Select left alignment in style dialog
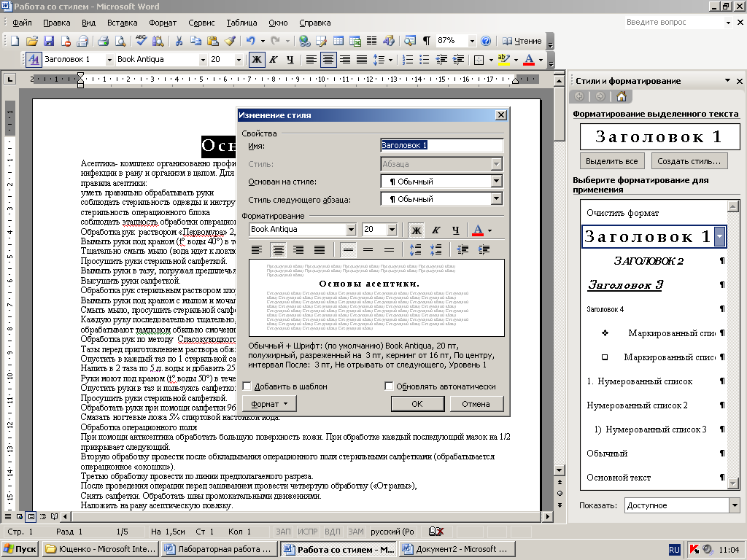The height and width of the screenshot is (560, 747). pos(257,249)
